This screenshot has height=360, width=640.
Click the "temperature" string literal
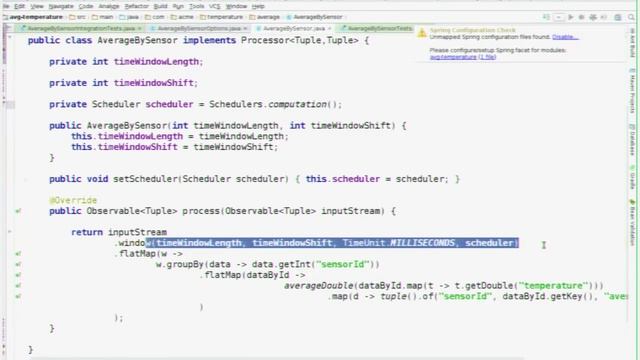[x=553, y=286]
